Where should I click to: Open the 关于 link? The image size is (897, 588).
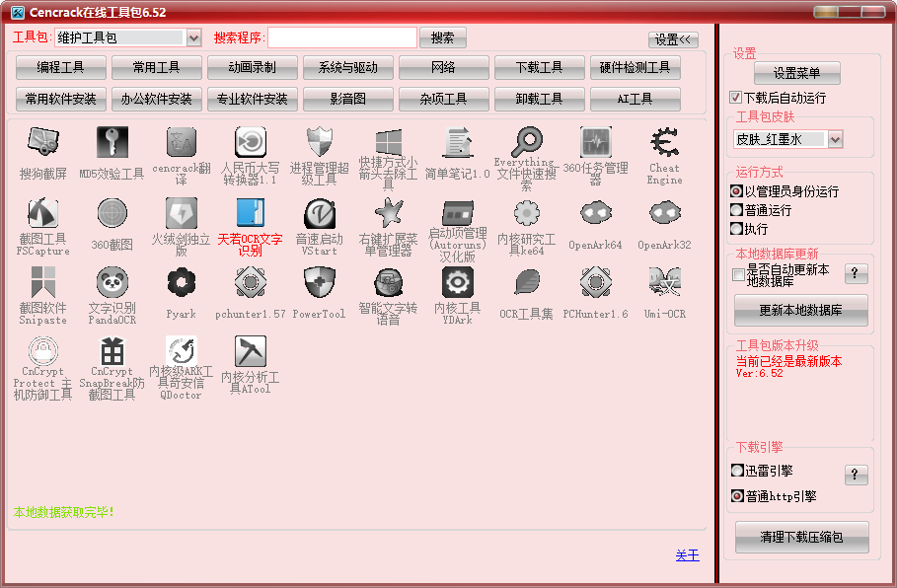point(687,555)
